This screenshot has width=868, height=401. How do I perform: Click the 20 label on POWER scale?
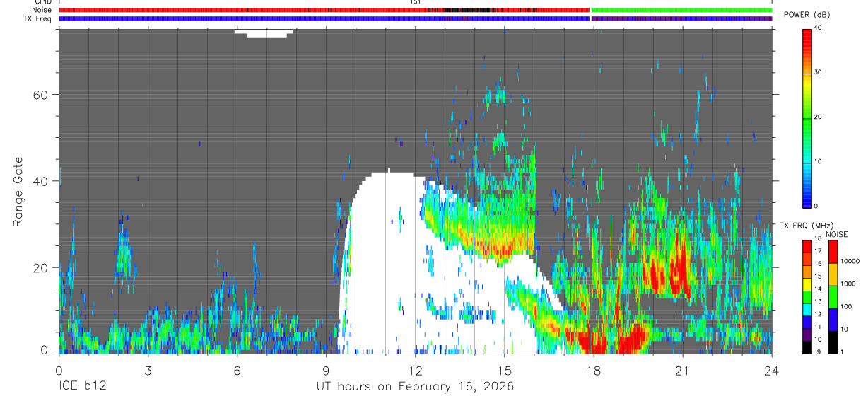[x=819, y=117]
